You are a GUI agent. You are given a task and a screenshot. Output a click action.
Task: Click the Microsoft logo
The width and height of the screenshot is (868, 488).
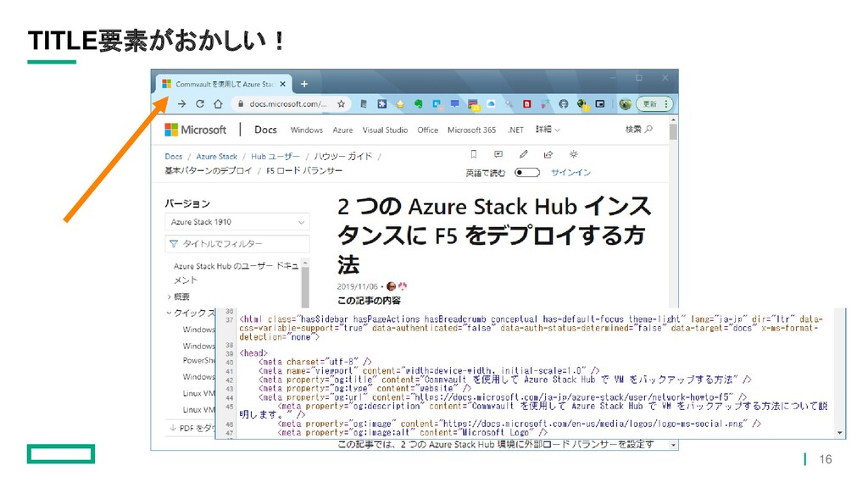point(196,130)
